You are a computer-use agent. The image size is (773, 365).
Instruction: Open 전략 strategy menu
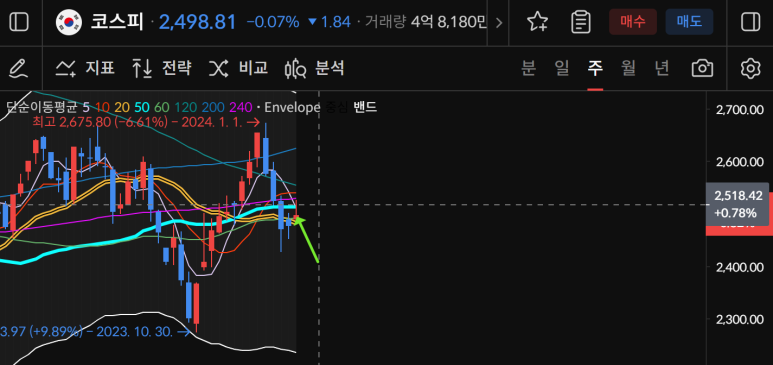162,68
